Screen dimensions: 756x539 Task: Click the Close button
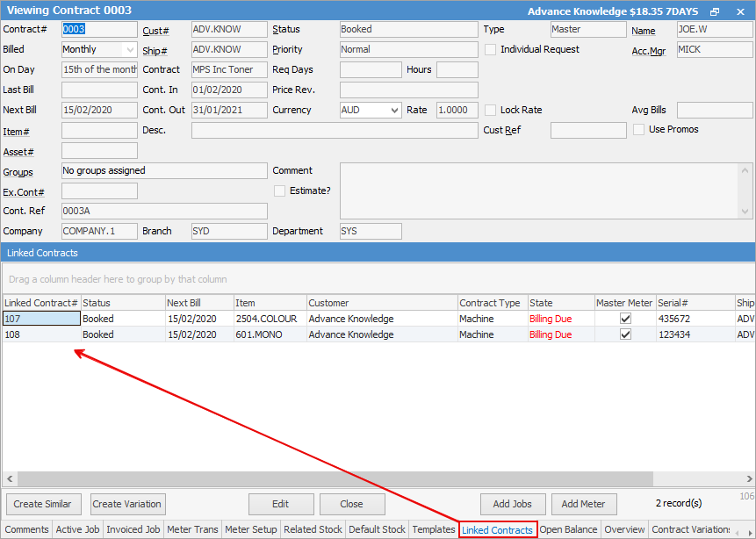tap(351, 504)
